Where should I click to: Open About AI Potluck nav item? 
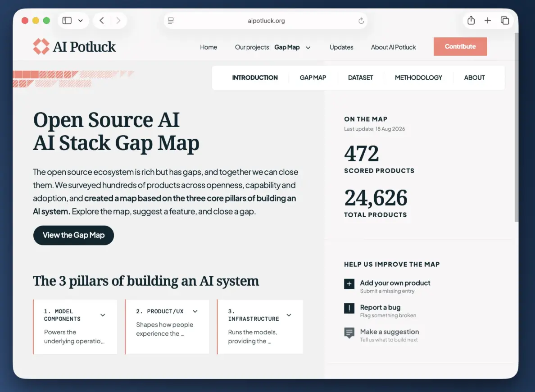(394, 47)
